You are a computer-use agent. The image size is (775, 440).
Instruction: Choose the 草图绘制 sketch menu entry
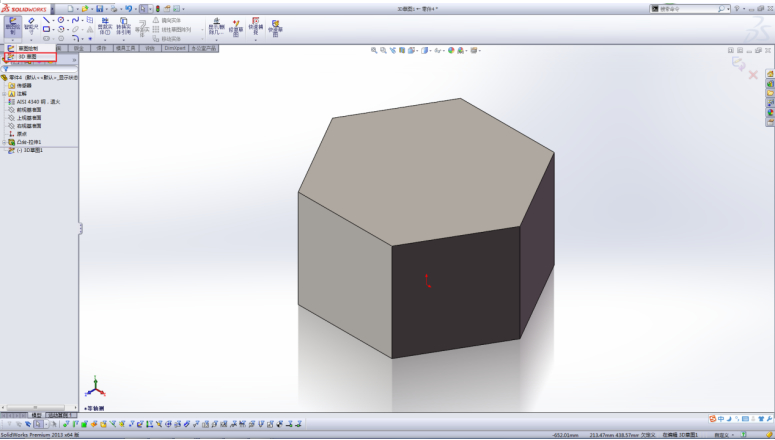pos(30,48)
